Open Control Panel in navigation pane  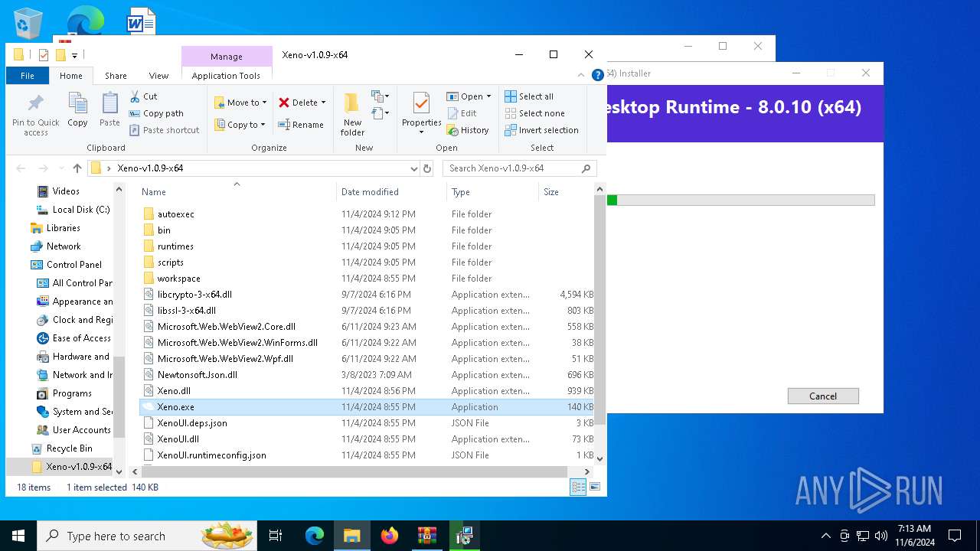pyautogui.click(x=73, y=265)
